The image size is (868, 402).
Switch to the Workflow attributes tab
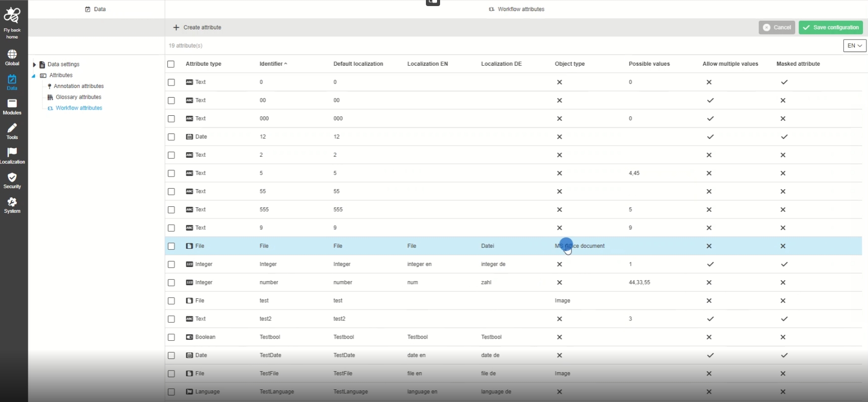click(516, 9)
